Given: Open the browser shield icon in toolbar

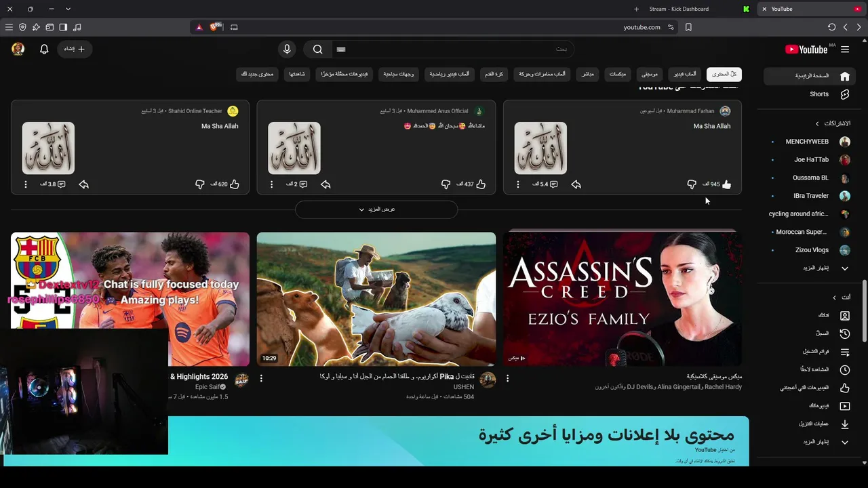Looking at the screenshot, I should pos(22,27).
